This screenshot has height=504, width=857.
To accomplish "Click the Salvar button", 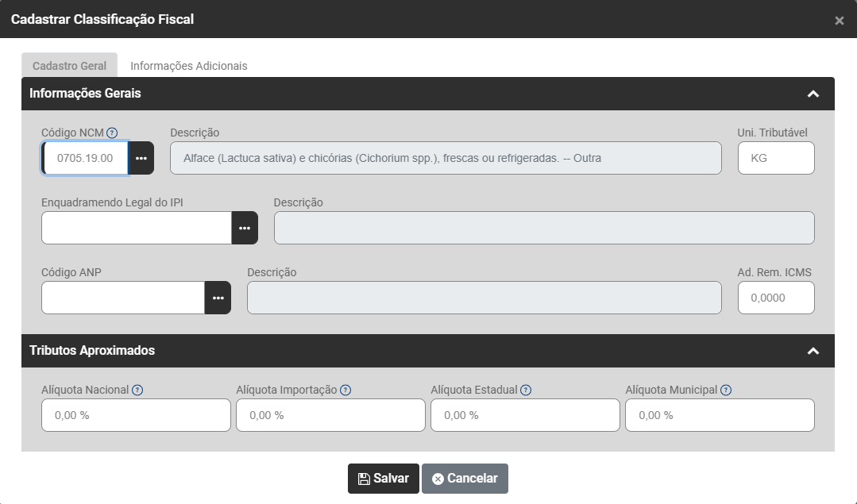I will tap(384, 479).
